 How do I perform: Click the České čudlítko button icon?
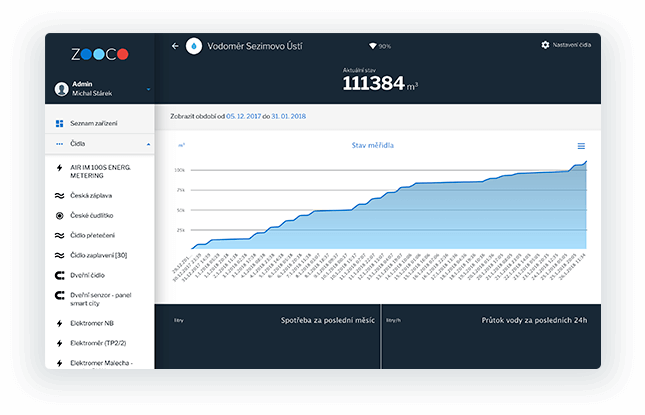pos(60,216)
